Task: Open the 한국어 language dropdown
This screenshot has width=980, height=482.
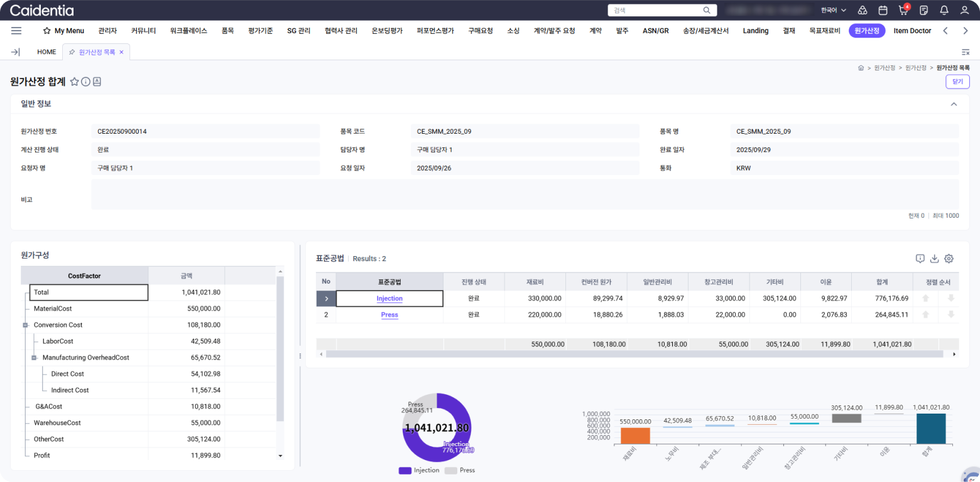Action: [x=833, y=11]
